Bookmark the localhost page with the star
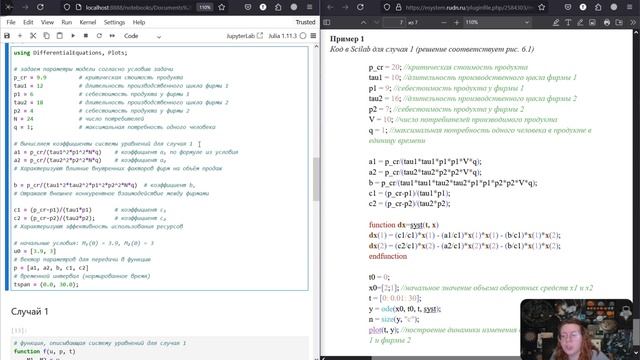640x360 pixels. pyautogui.click(x=222, y=7)
